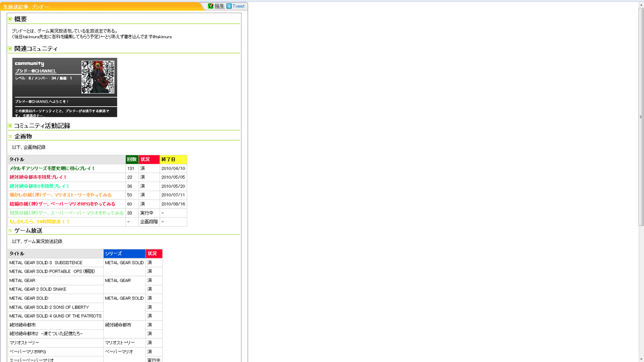Click the ブシドー@CHANNELへようこそ！ welcome text
The image size is (644, 362).
coord(42,102)
